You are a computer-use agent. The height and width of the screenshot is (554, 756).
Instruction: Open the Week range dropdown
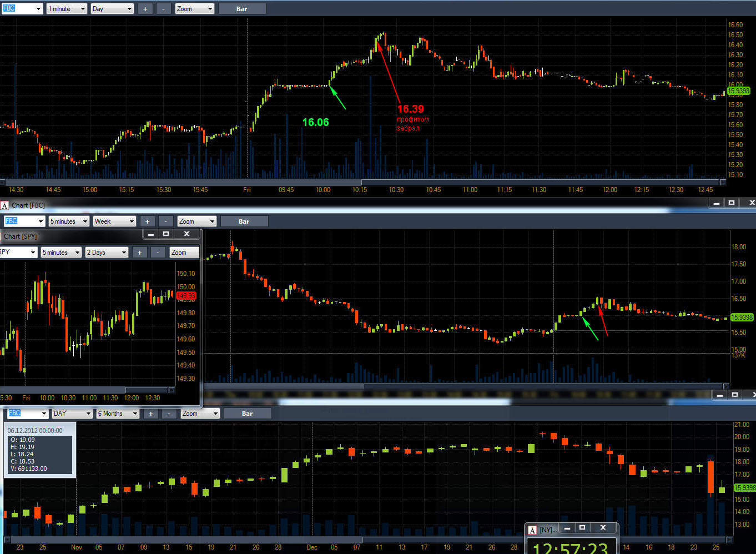[115, 221]
